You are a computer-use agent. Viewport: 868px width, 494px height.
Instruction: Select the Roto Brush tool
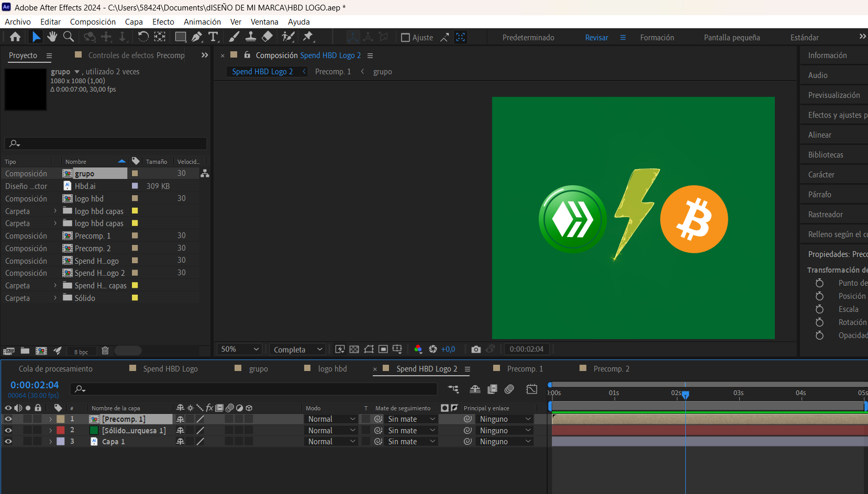tap(287, 37)
